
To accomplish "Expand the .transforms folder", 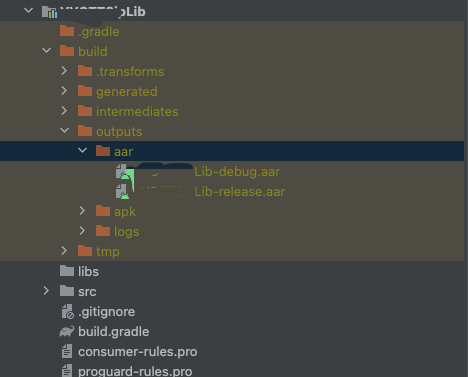I will [64, 71].
